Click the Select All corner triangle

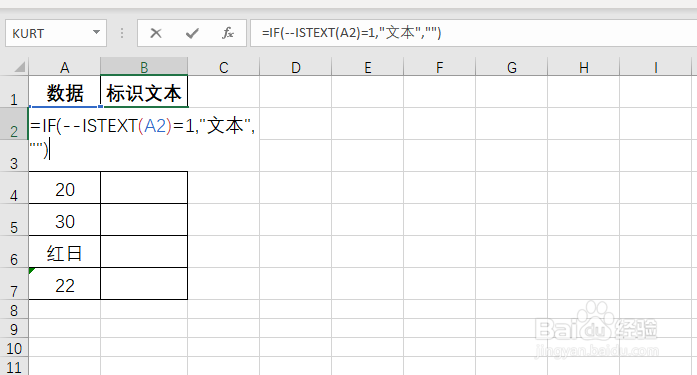coord(20,67)
